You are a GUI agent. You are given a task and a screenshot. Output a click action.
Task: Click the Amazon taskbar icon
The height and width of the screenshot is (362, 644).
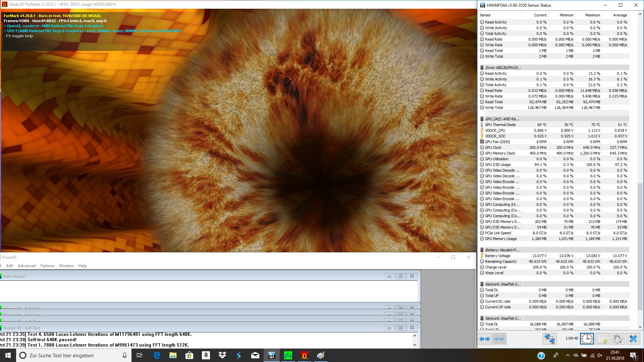click(206, 355)
